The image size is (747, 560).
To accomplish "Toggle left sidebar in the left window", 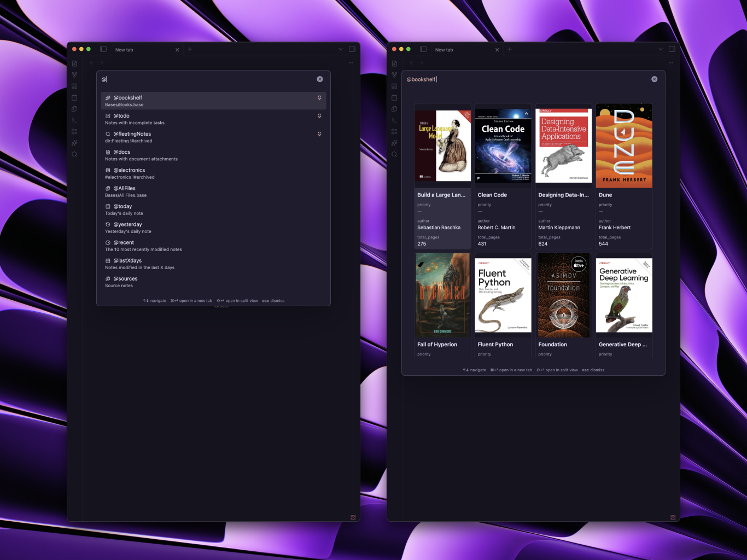I will tap(103, 49).
